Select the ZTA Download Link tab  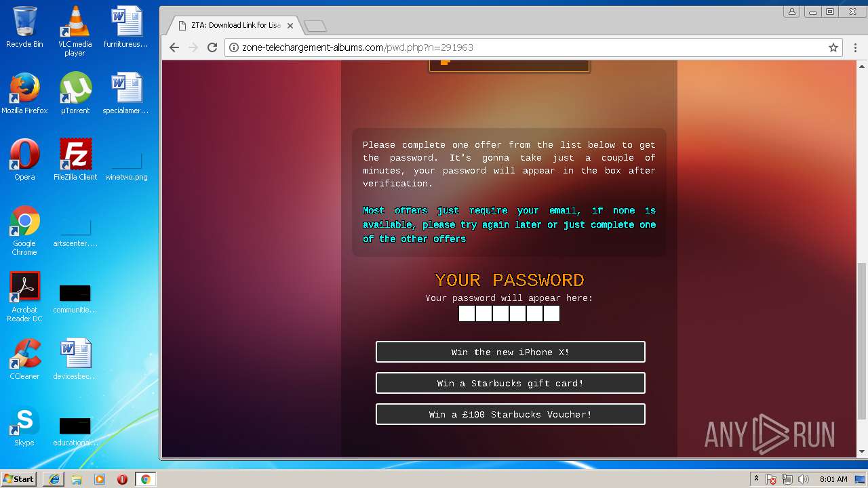pyautogui.click(x=234, y=25)
